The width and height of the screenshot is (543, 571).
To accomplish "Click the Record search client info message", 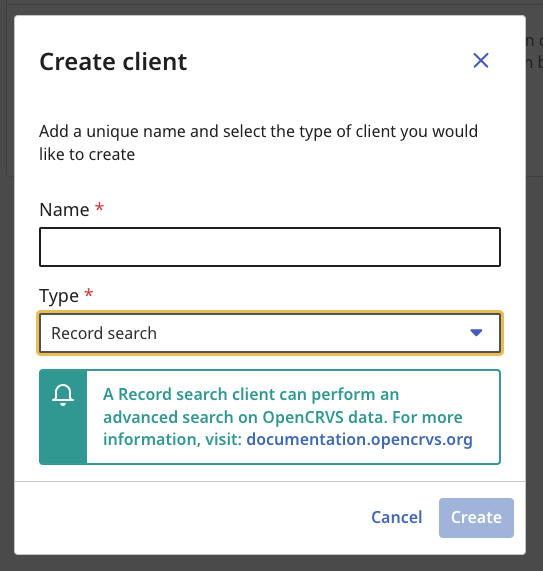I will [x=288, y=417].
